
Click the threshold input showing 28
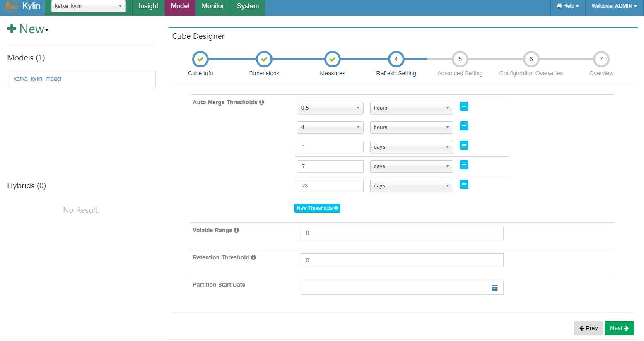tap(330, 186)
